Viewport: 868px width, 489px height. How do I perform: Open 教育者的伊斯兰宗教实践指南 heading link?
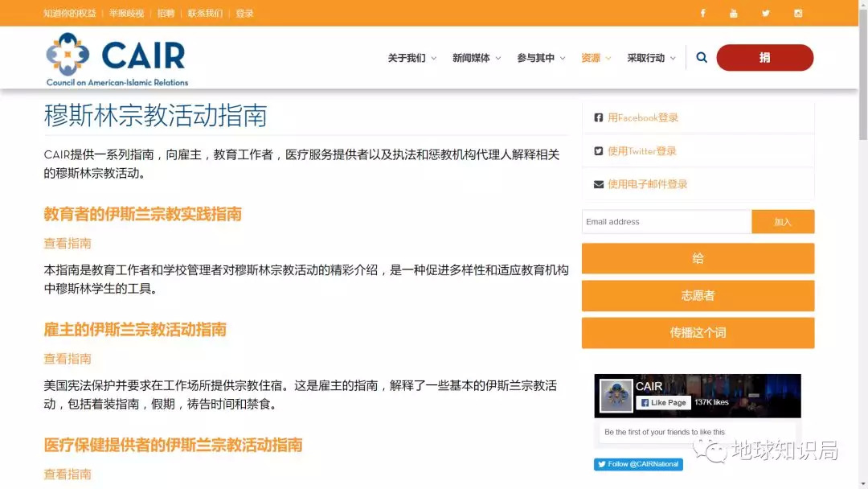pos(143,214)
